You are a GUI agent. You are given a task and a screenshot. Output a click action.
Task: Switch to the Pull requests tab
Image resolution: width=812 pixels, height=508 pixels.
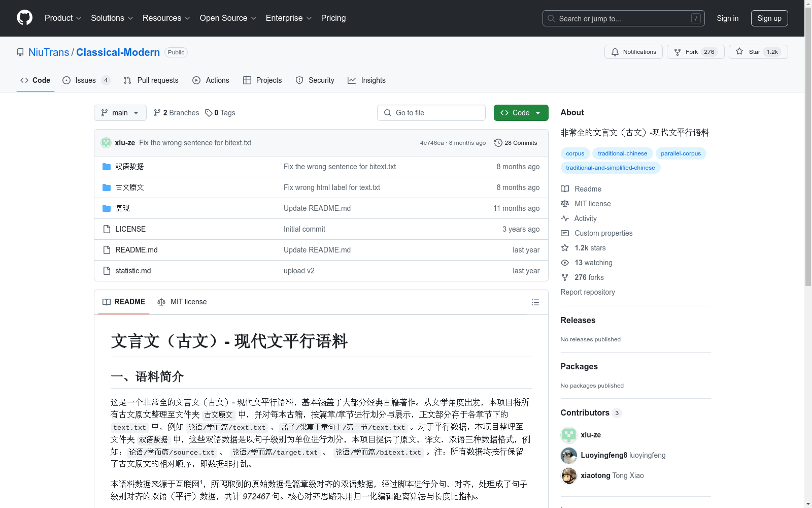[x=151, y=80]
